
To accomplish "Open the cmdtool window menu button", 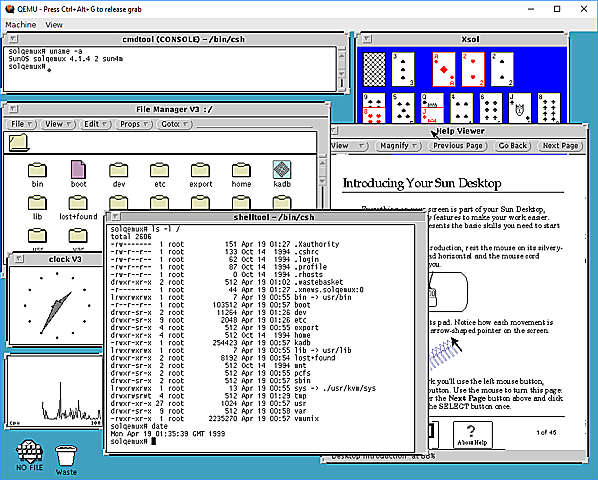I will [x=13, y=39].
